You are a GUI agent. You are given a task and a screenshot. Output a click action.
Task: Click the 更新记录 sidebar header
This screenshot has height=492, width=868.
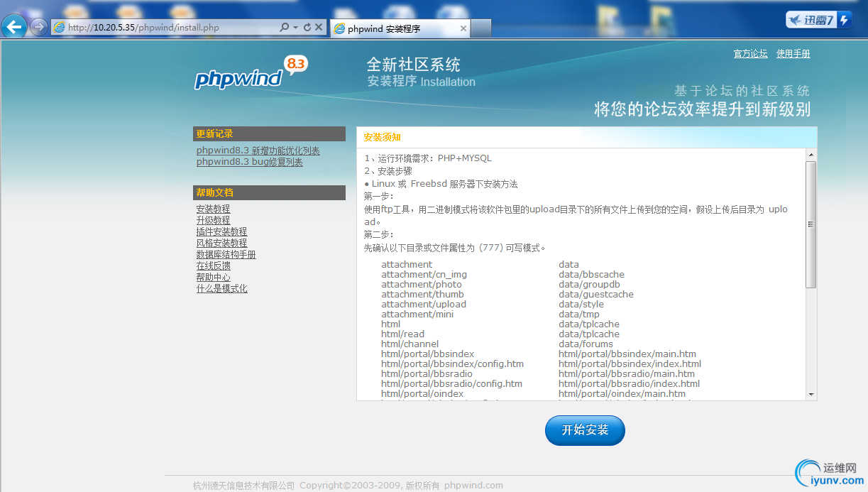click(x=269, y=133)
